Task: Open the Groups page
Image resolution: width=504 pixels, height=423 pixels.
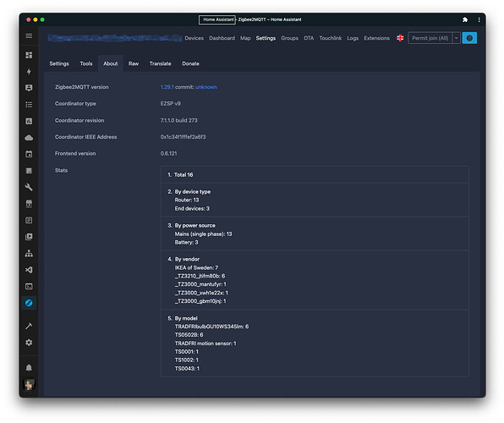Action: coord(289,38)
